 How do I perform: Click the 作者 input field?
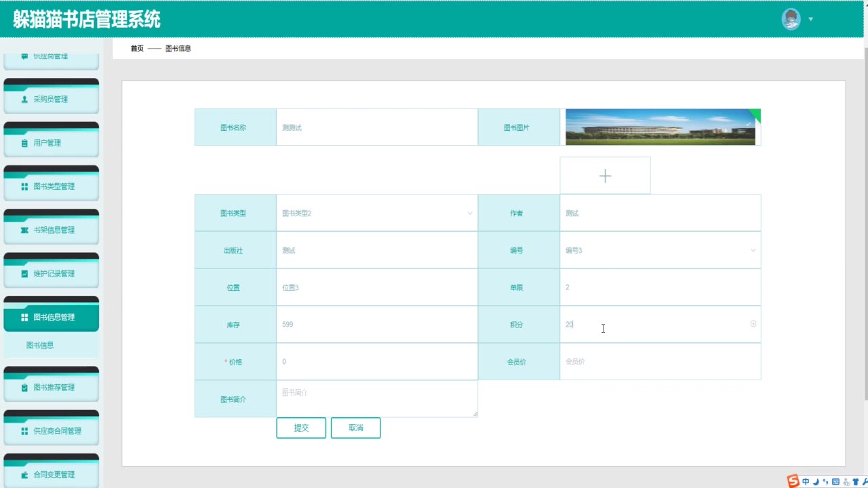tap(660, 213)
